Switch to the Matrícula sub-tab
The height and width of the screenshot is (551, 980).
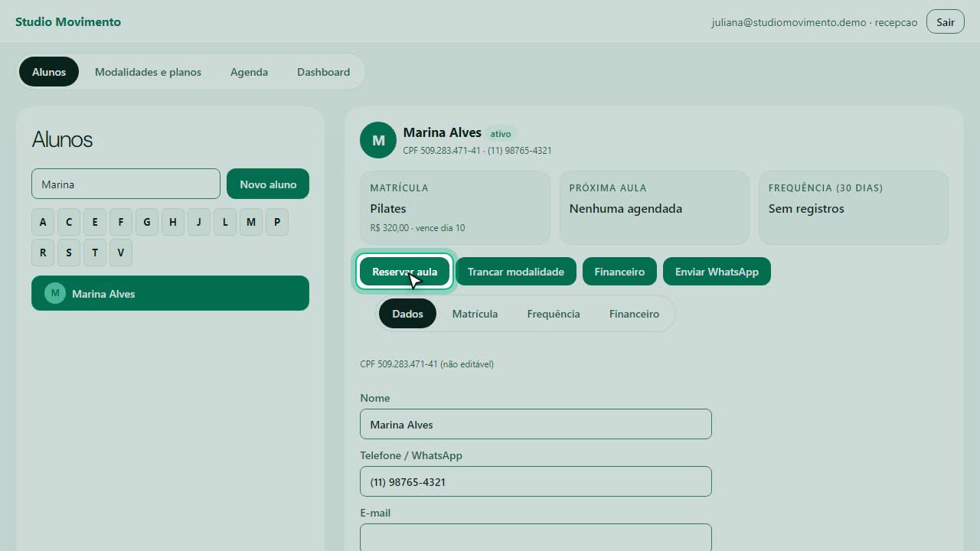(x=475, y=314)
